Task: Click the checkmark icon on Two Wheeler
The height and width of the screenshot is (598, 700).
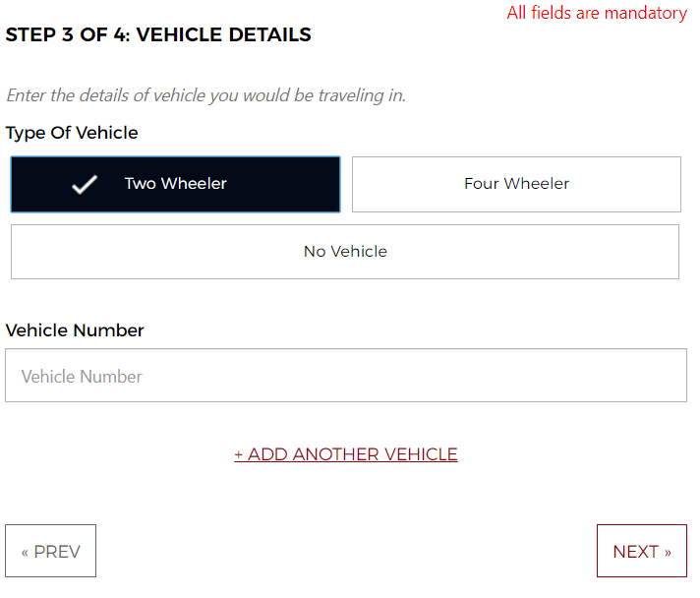Action: pyautogui.click(x=86, y=184)
